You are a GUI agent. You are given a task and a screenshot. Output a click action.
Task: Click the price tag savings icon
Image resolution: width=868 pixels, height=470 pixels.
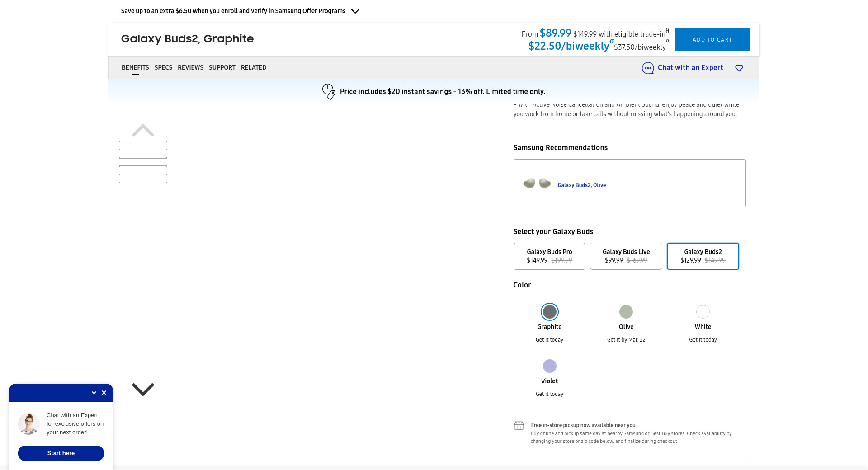(329, 91)
